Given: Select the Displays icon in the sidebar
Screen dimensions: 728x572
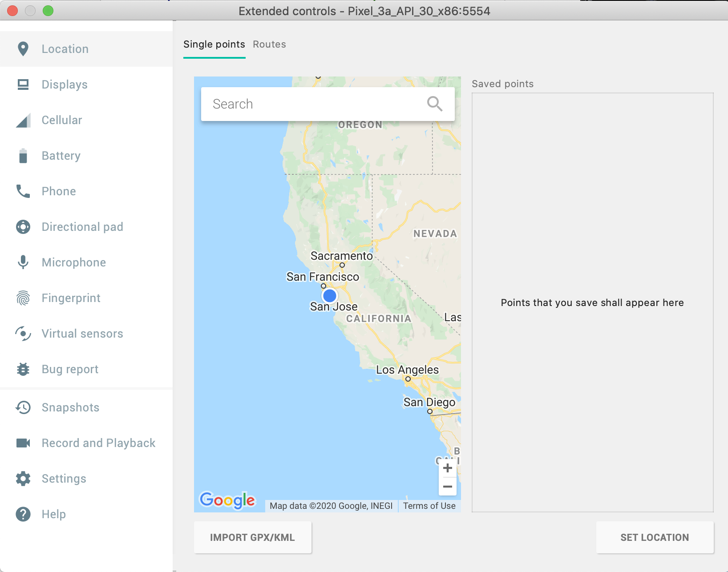Looking at the screenshot, I should click(64, 85).
